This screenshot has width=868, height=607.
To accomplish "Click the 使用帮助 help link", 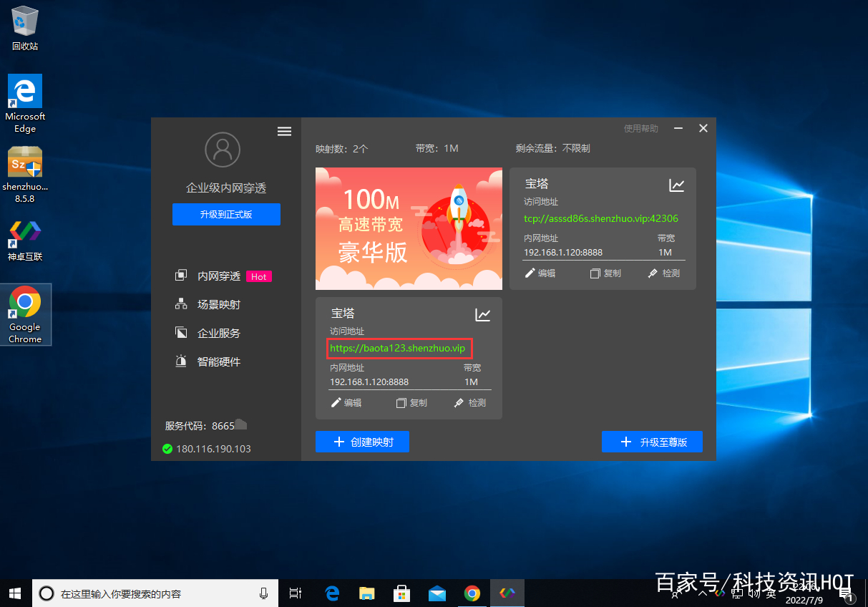I will coord(641,129).
